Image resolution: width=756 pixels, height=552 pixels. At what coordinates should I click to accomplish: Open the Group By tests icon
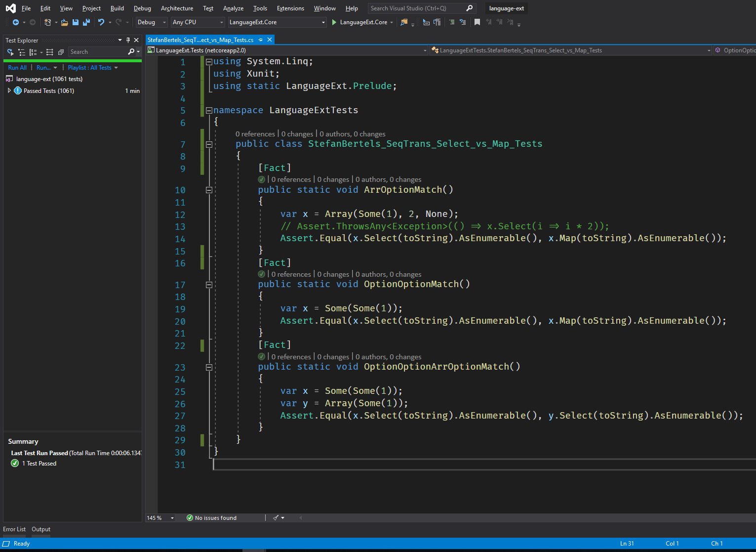pyautogui.click(x=34, y=51)
